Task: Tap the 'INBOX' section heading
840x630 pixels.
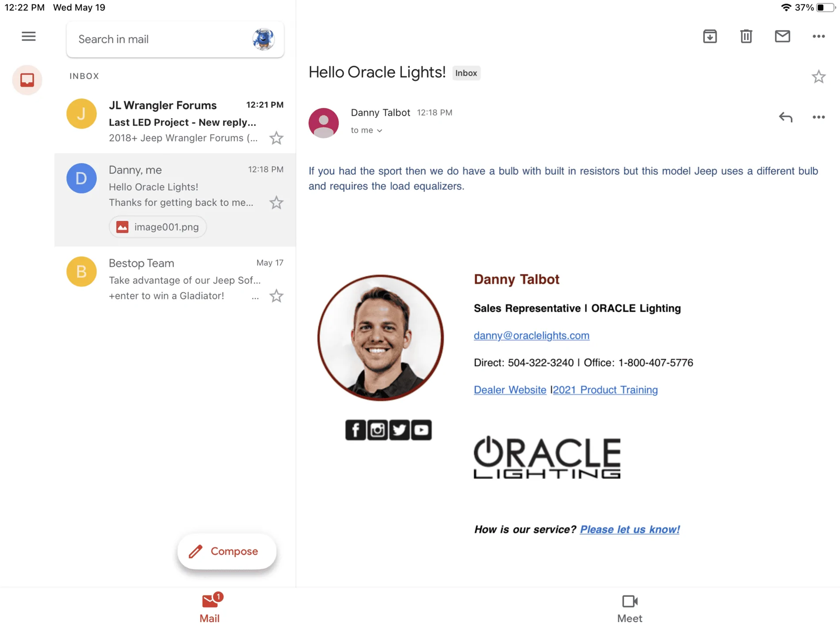Action: (84, 76)
